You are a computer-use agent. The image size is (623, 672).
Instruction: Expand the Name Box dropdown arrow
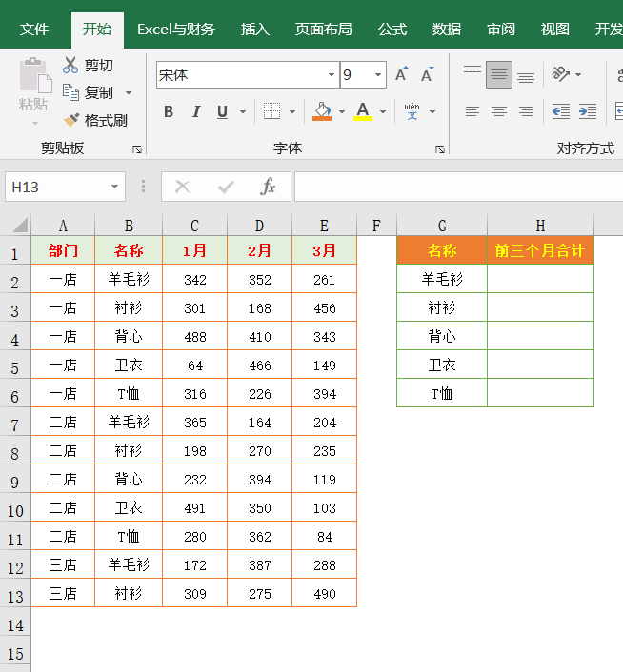tap(114, 187)
